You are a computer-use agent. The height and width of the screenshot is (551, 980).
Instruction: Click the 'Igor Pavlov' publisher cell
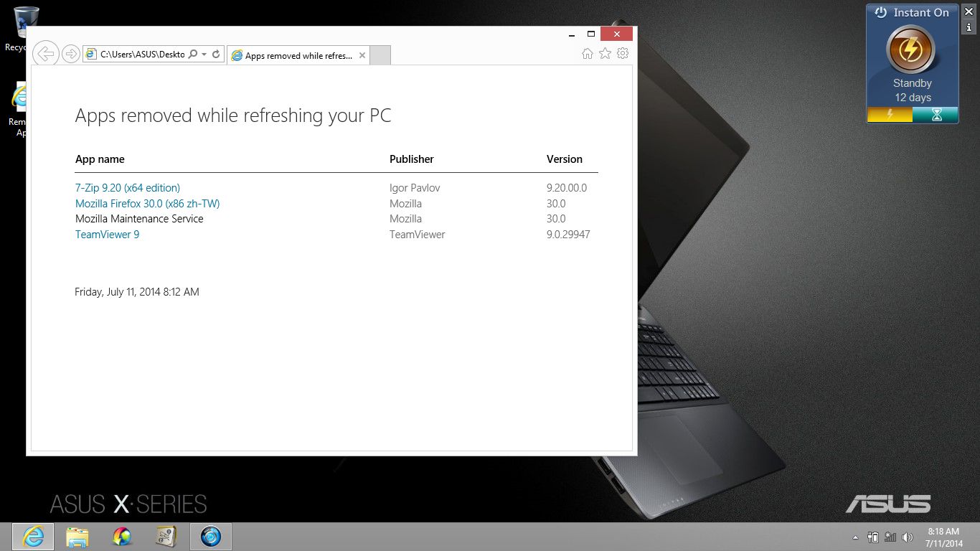[415, 188]
